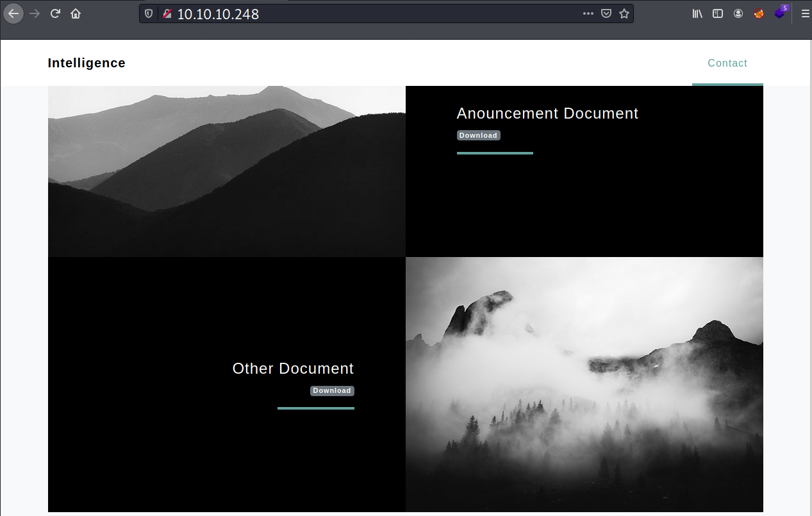Click the insecure connection padlock icon

[167, 13]
